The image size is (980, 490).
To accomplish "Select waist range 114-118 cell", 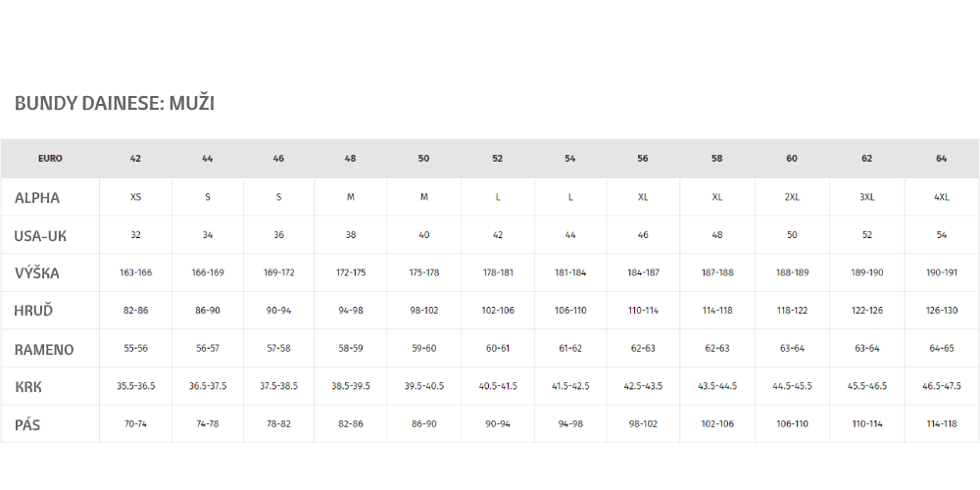I will tap(941, 423).
